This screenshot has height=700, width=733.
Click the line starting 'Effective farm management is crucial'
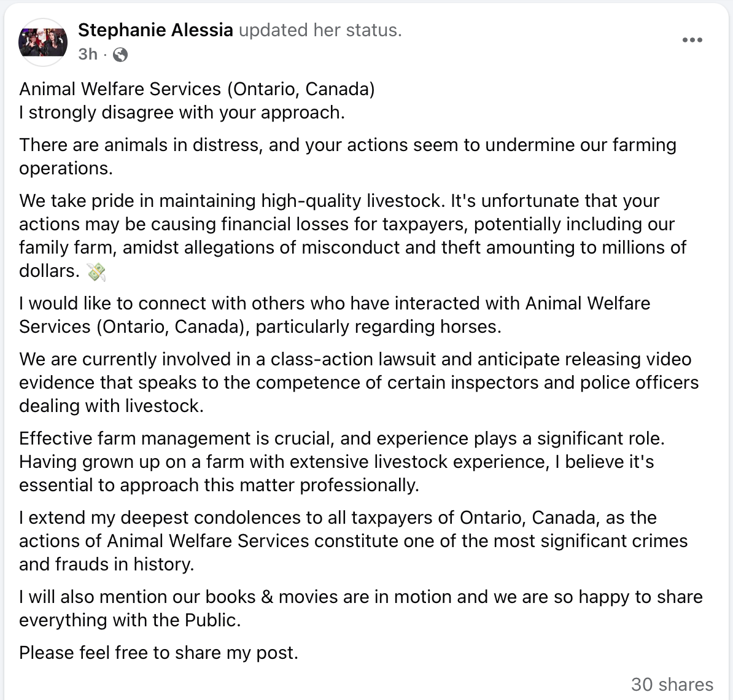coord(342,438)
